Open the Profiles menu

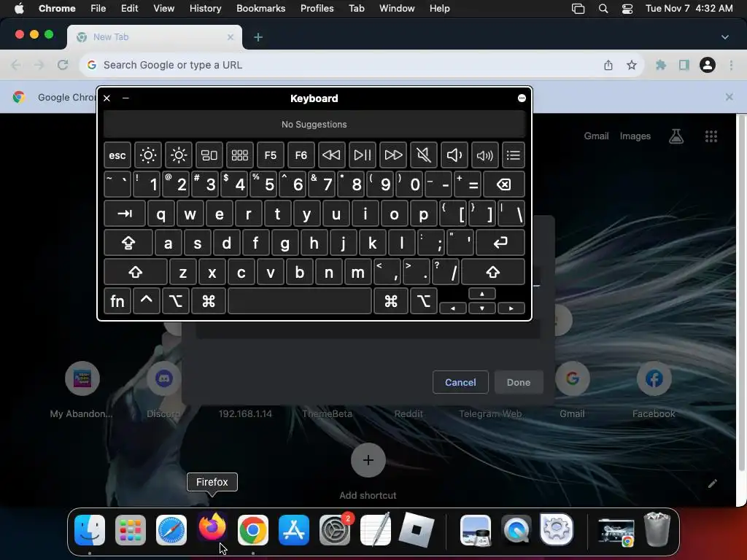coord(317,9)
